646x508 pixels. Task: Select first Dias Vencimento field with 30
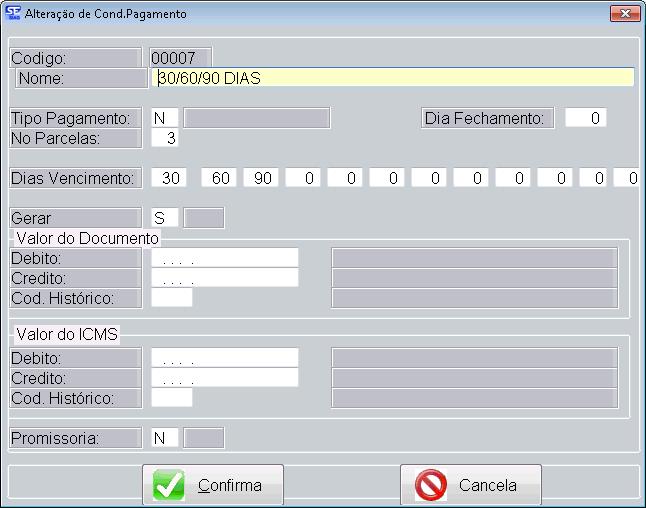tap(172, 178)
